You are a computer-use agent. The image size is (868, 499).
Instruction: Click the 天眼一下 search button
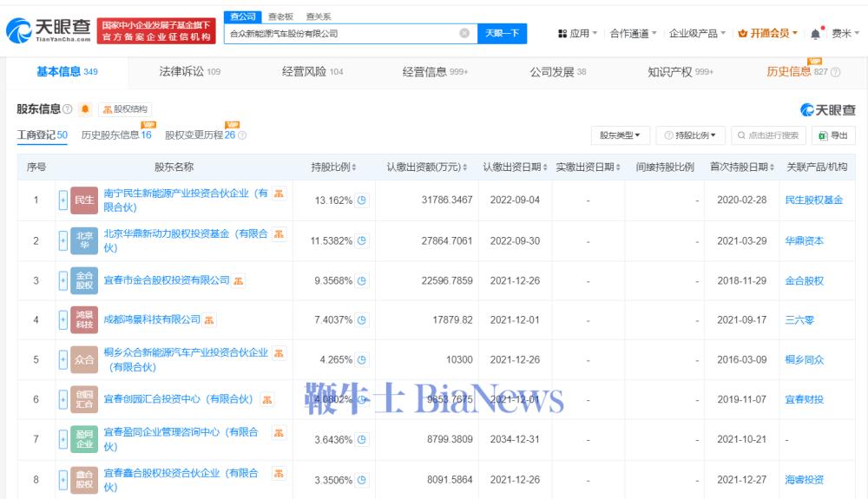[x=502, y=33]
